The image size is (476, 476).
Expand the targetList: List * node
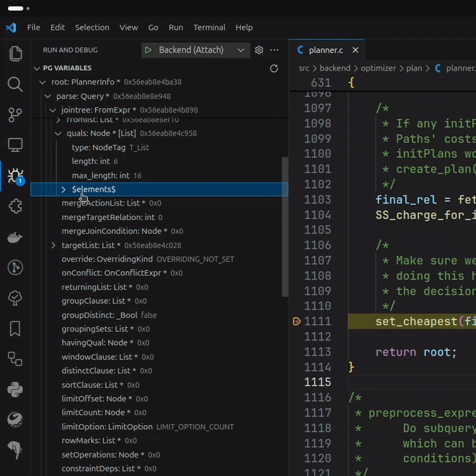[54, 245]
